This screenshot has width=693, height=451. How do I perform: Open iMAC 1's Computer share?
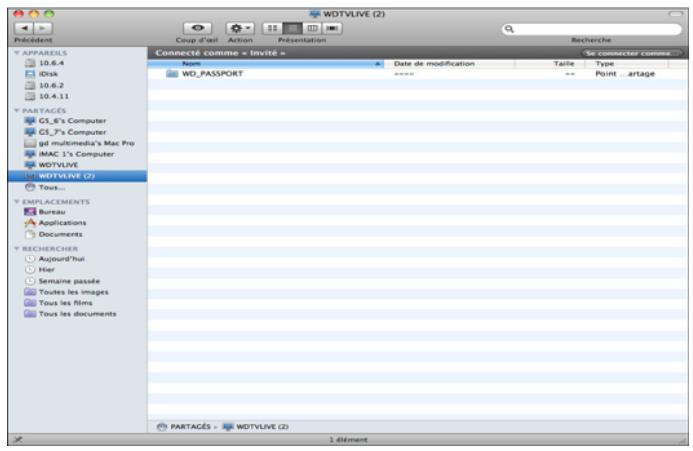(x=69, y=154)
